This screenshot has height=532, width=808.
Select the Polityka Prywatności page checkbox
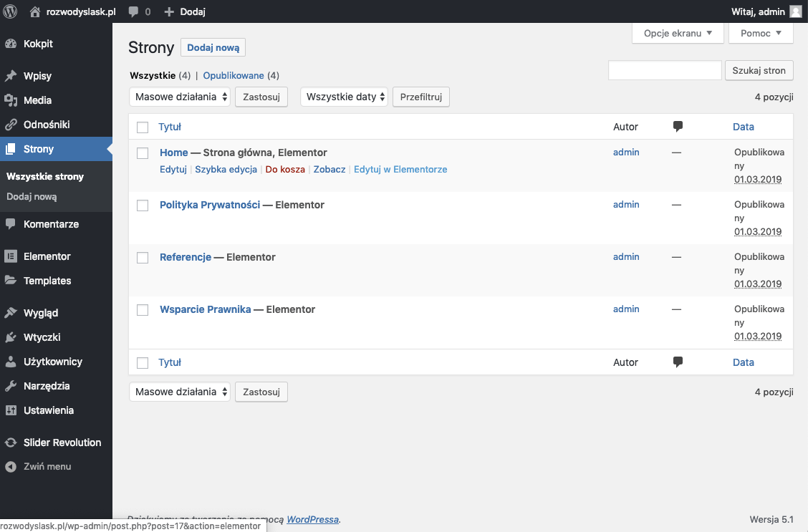(x=143, y=205)
